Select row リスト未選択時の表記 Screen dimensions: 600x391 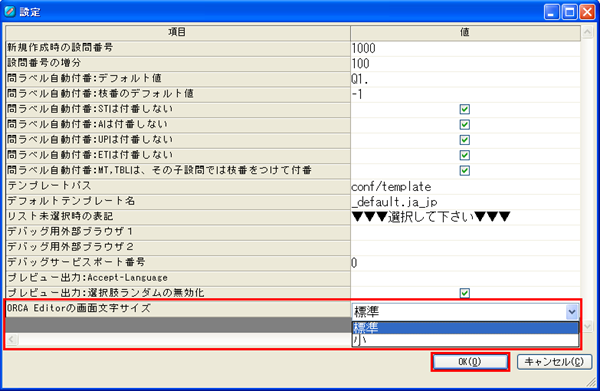(178, 217)
